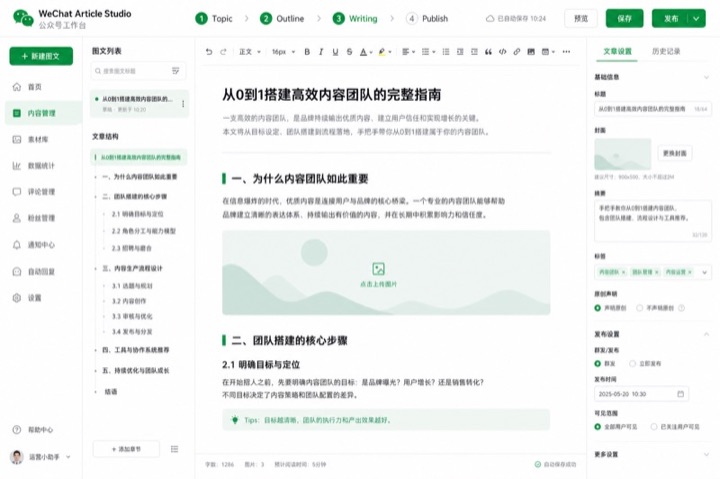Underline the selected text
Viewport: 720px width, 479px height.
point(335,52)
